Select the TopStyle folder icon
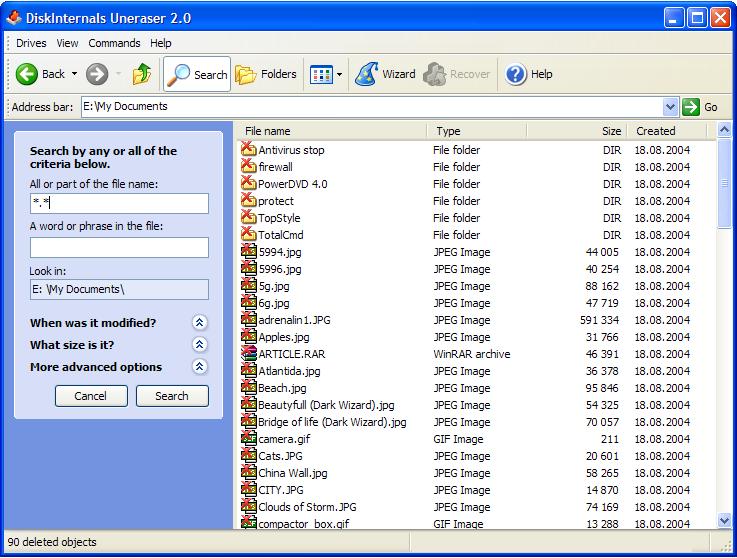 (248, 218)
